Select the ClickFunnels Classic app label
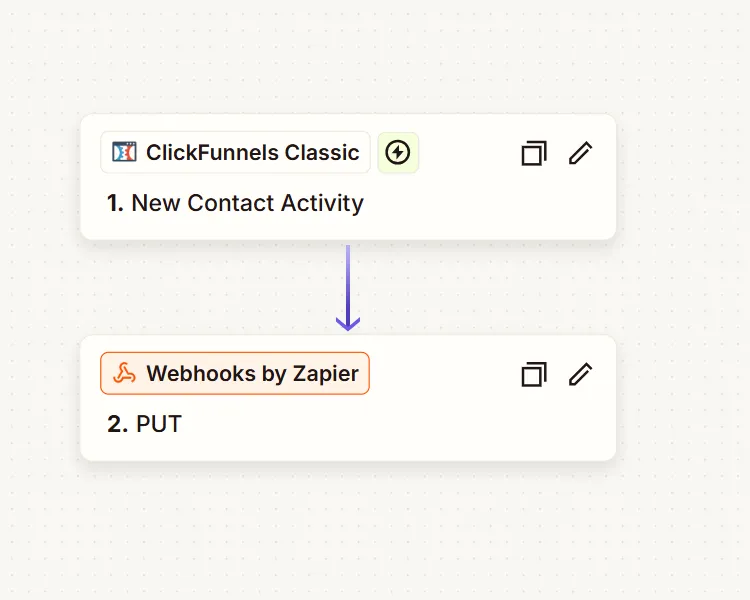The height and width of the screenshot is (600, 750). [252, 153]
